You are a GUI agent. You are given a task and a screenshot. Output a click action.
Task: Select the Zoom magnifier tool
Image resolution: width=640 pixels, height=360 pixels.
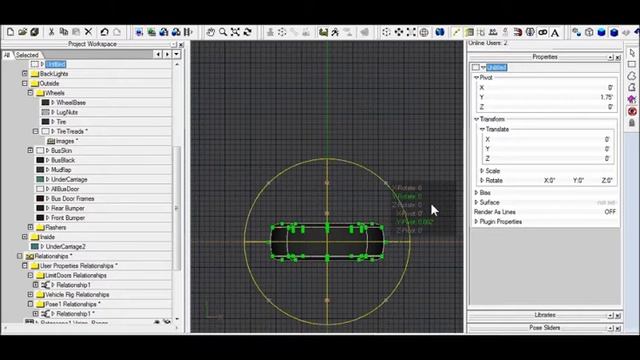pyautogui.click(x=223, y=32)
